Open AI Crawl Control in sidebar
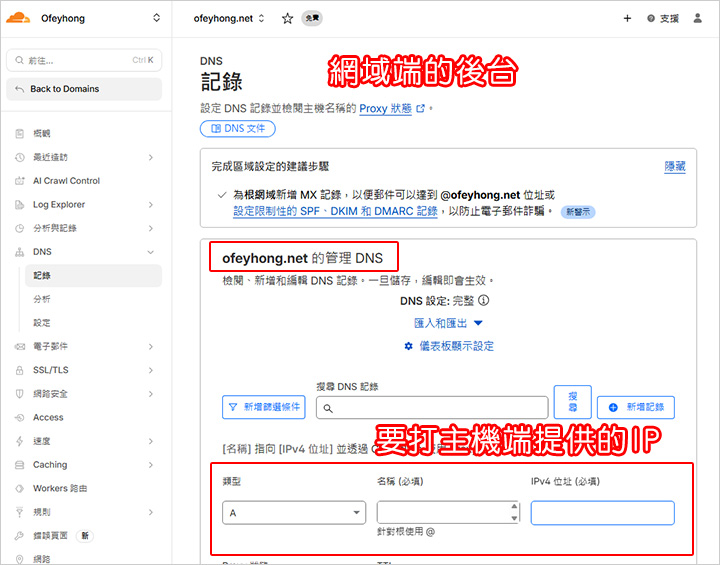The width and height of the screenshot is (720, 565). 66,181
